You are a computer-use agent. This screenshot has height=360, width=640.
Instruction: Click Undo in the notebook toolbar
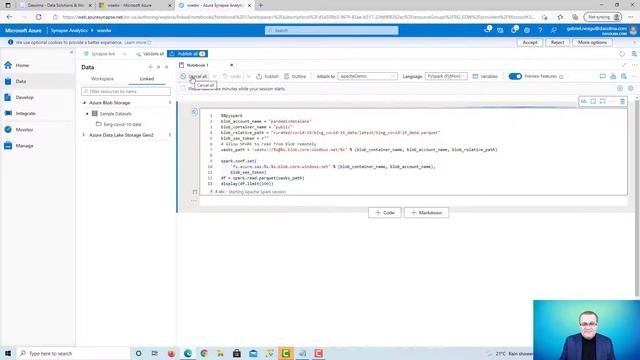(232, 76)
